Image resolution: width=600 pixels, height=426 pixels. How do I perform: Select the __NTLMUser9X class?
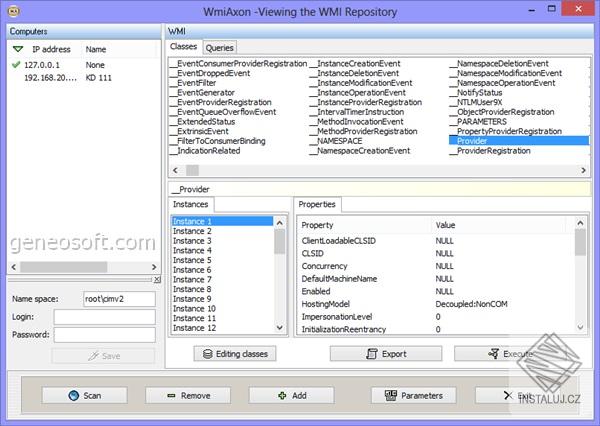coord(476,102)
